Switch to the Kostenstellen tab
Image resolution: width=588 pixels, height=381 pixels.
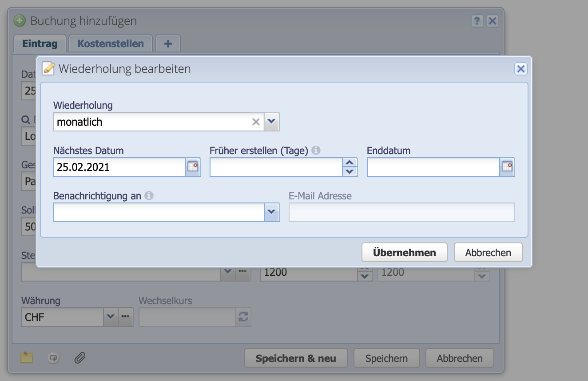110,43
